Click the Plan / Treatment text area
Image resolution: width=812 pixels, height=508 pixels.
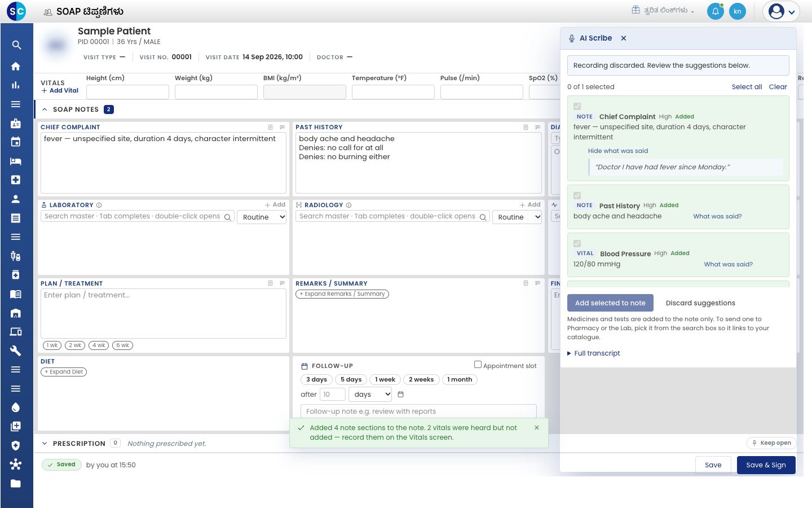pyautogui.click(x=164, y=314)
